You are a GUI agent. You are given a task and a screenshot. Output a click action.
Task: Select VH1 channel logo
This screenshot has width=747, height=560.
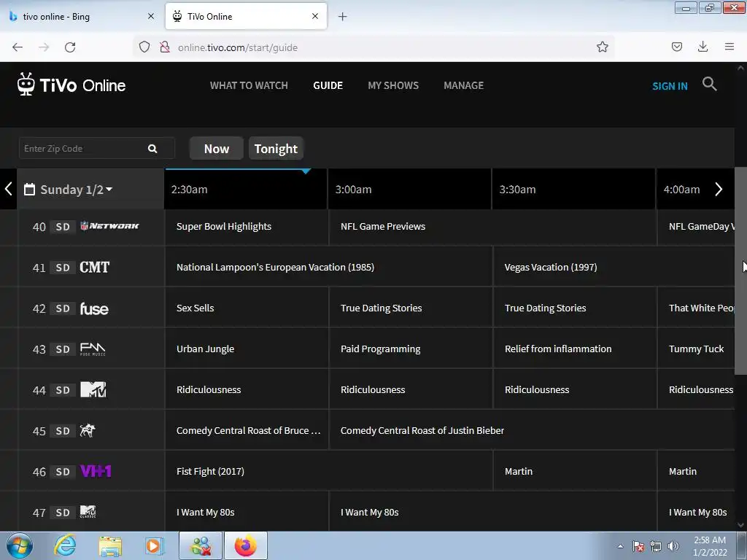tap(96, 472)
